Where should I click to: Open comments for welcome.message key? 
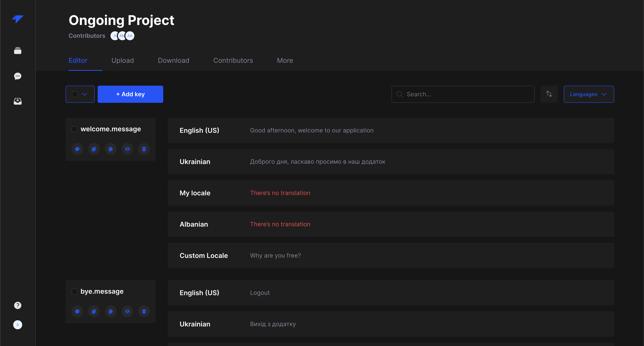click(x=77, y=149)
